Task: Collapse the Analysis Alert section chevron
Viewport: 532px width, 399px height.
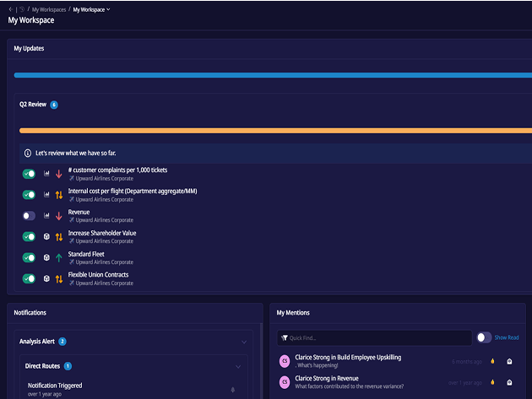Action: 244,342
